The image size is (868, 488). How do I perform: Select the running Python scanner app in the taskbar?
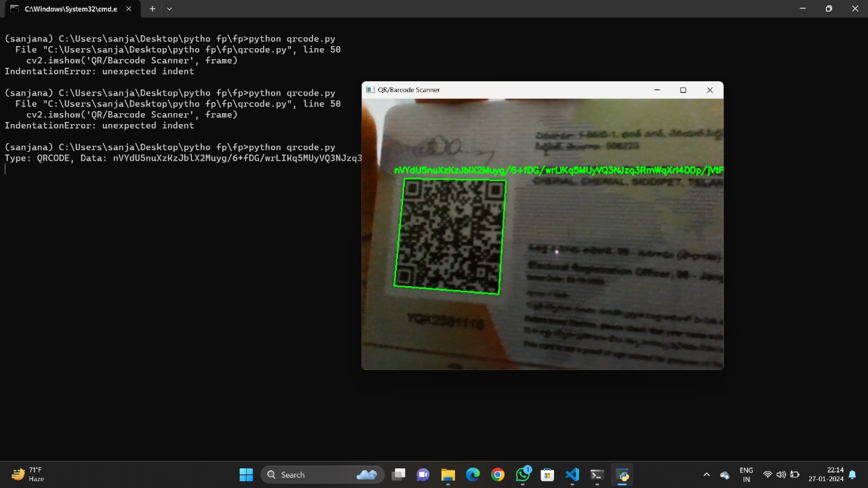(622, 474)
